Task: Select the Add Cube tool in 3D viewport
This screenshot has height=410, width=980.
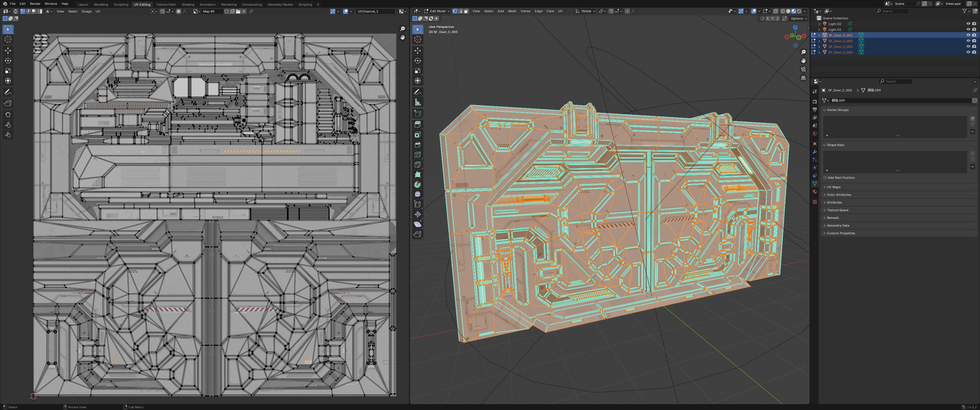Action: click(418, 113)
